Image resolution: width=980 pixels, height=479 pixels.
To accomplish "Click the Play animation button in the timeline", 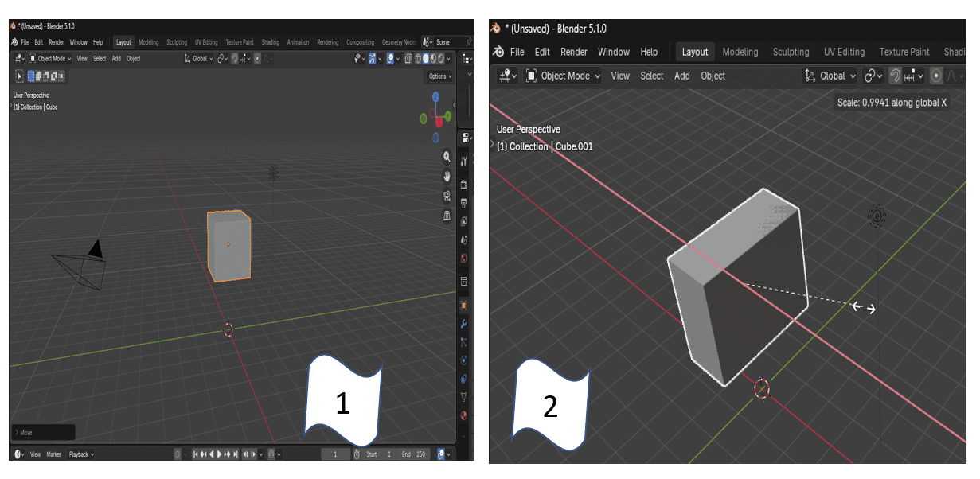I will [219, 454].
